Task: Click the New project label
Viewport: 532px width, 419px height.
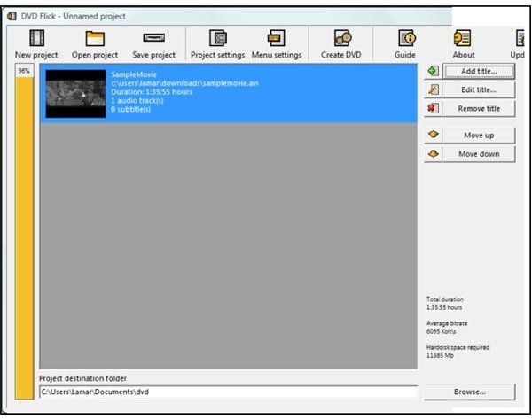Action: 36,55
